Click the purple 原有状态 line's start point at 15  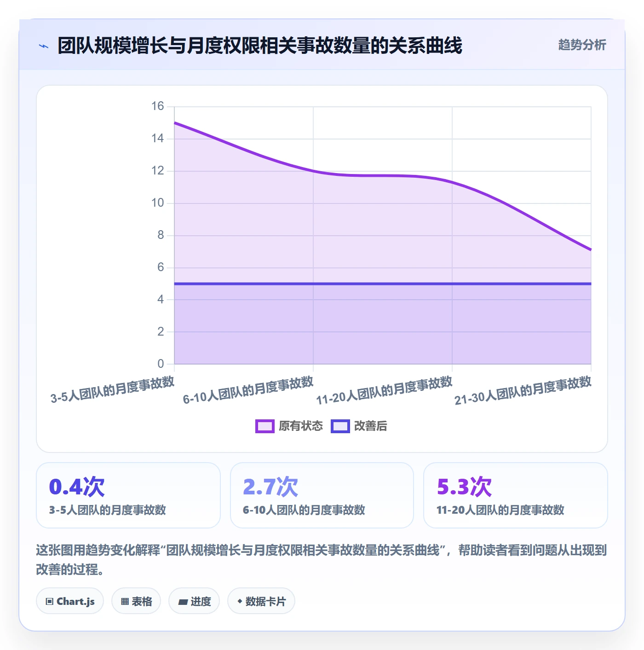(175, 123)
